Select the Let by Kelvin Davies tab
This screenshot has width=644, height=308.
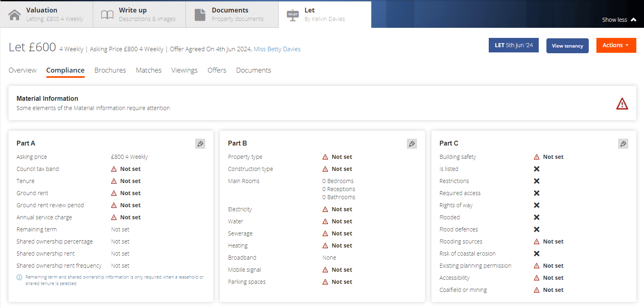325,15
